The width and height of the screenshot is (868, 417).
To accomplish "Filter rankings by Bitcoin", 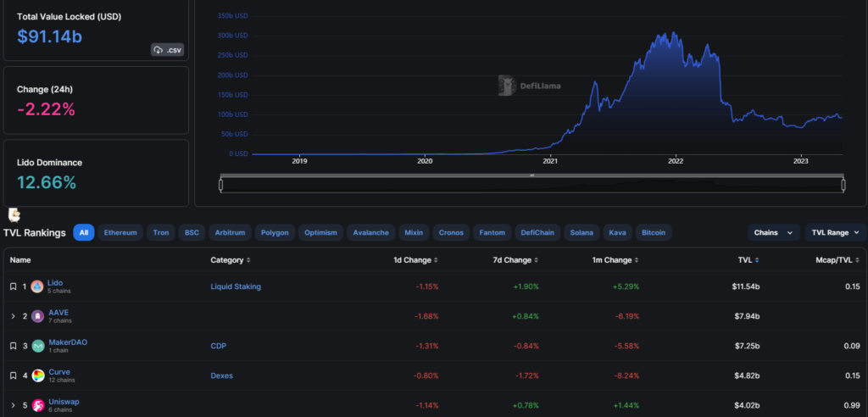I will pyautogui.click(x=654, y=232).
